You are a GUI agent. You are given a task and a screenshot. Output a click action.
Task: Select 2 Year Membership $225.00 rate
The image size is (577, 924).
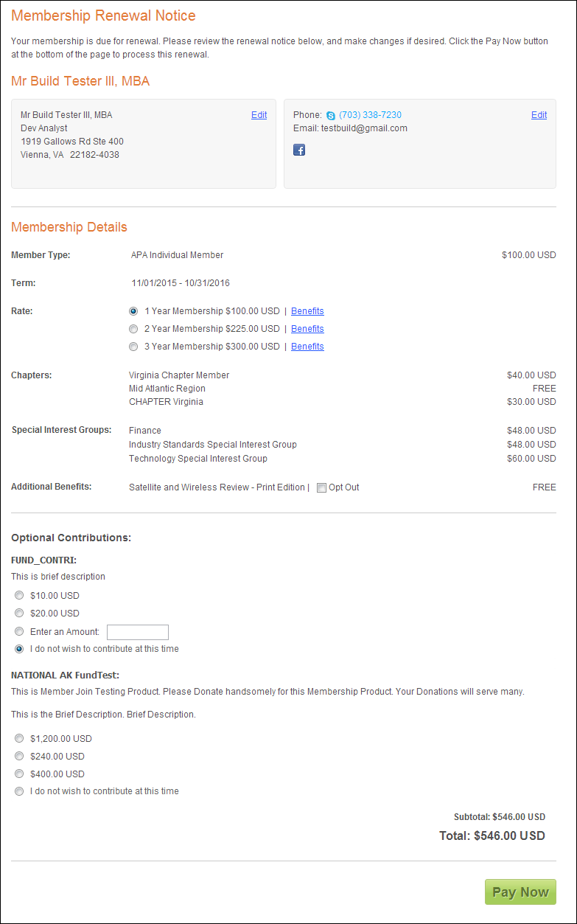[x=133, y=329]
